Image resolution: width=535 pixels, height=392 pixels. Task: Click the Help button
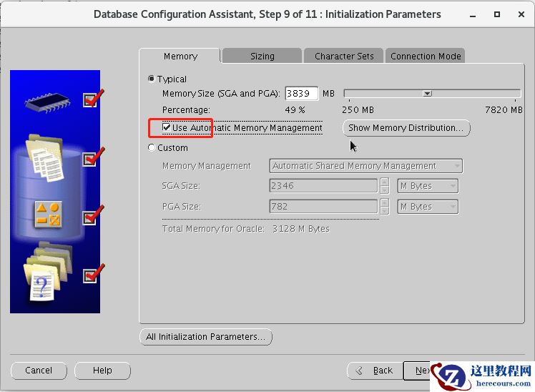click(102, 371)
